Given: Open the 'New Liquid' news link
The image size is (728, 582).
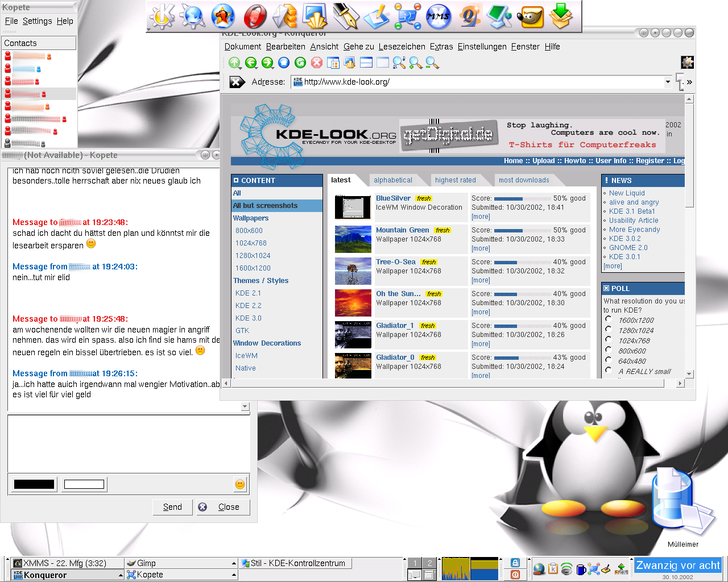Looking at the screenshot, I should pos(627,193).
